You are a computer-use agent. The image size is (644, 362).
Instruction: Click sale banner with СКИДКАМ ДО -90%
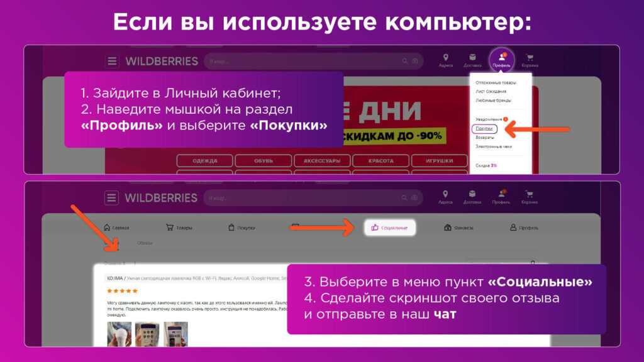click(x=394, y=136)
